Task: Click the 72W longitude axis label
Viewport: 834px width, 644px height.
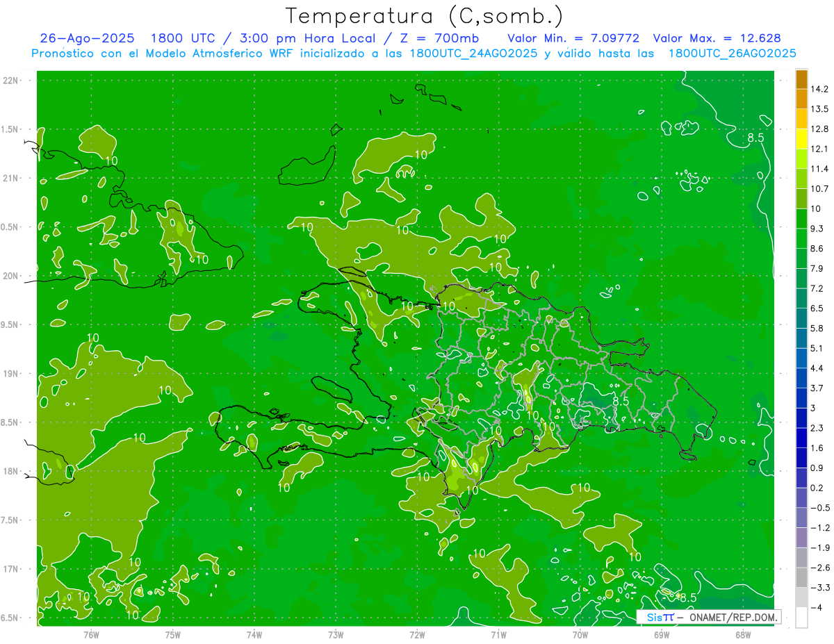Action: [417, 635]
